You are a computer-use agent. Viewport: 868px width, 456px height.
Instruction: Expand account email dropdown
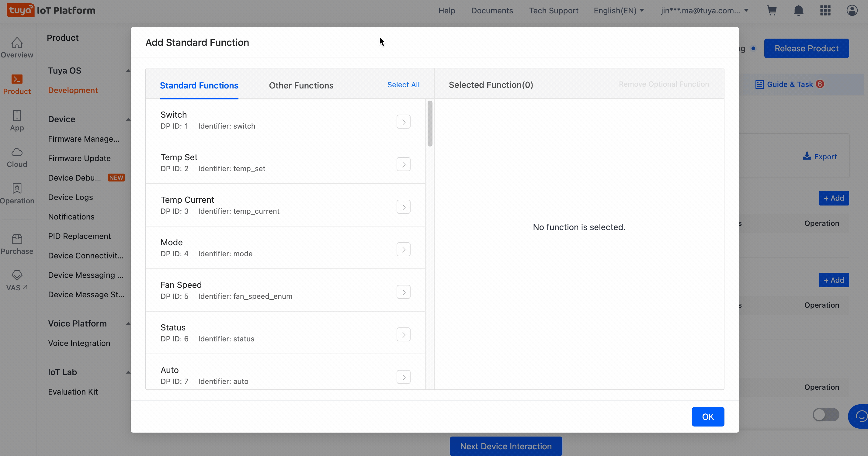tap(705, 10)
